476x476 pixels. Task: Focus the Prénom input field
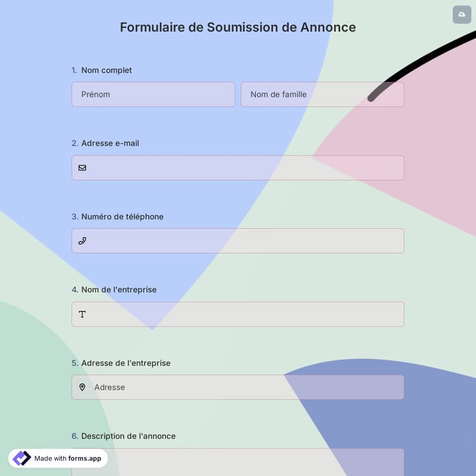pos(153,95)
